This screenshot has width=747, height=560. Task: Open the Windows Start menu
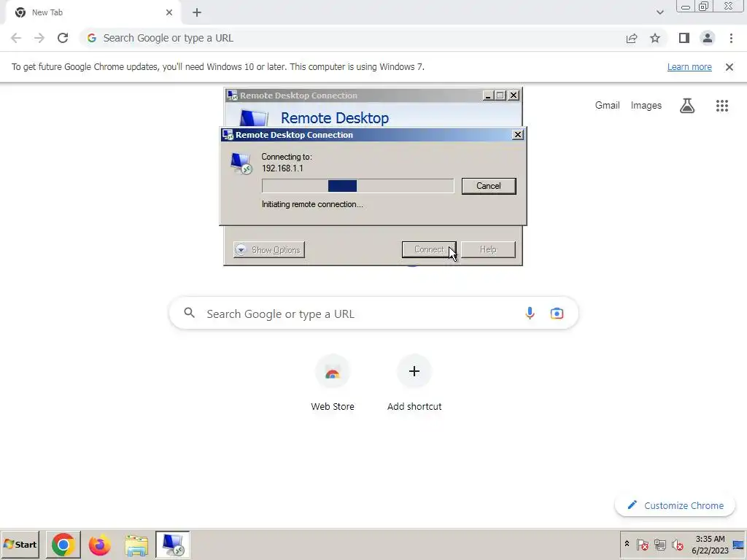pos(20,544)
